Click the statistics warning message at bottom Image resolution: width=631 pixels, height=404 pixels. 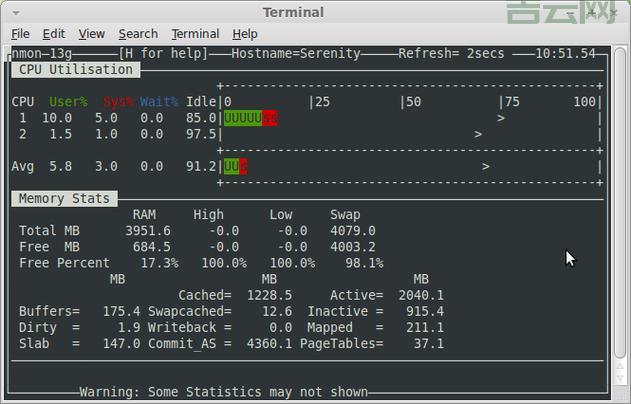pos(224,392)
